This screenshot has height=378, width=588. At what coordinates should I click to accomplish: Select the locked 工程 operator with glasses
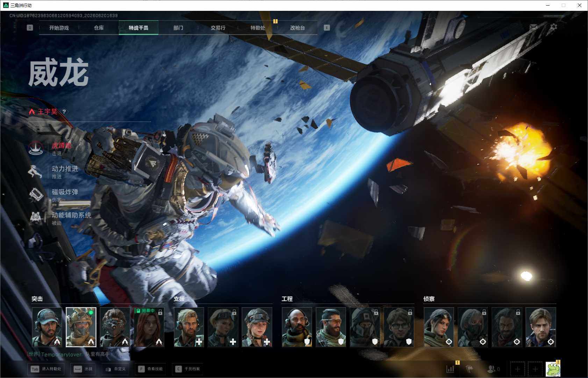(x=399, y=327)
